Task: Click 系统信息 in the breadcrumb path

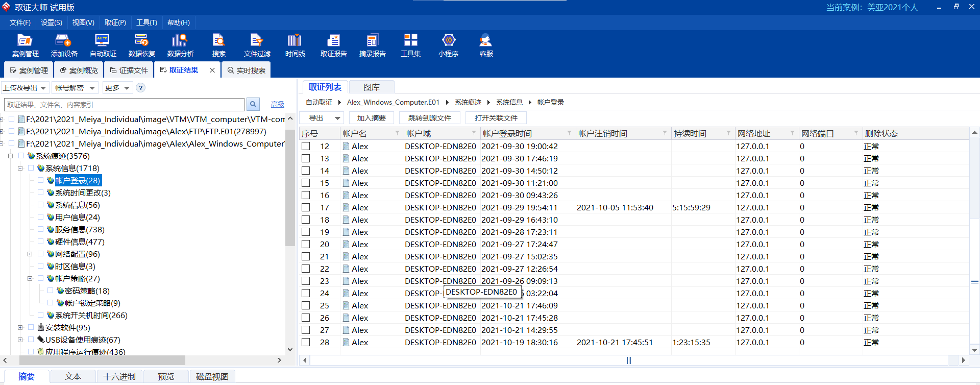Action: coord(509,102)
